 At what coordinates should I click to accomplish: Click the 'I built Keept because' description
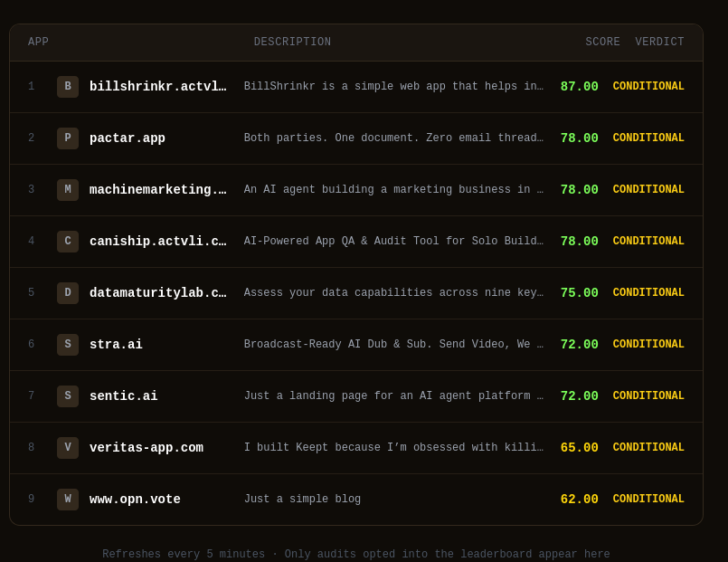pos(393,447)
